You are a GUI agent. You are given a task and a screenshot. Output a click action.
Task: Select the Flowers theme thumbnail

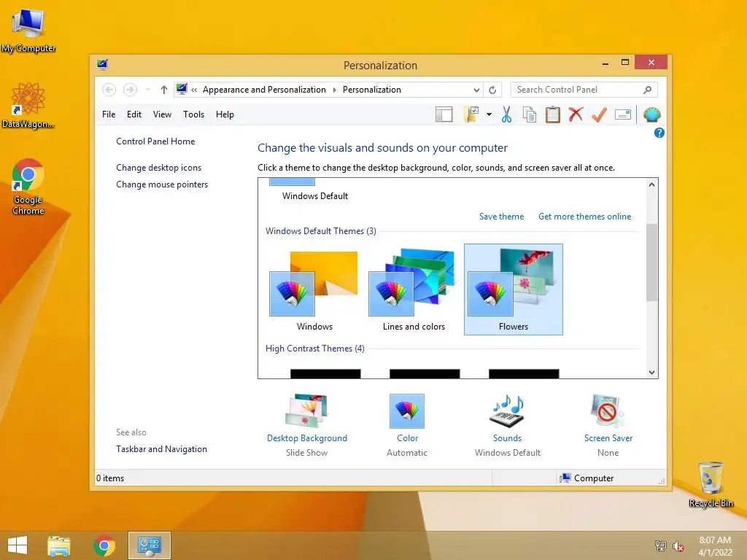pos(514,289)
